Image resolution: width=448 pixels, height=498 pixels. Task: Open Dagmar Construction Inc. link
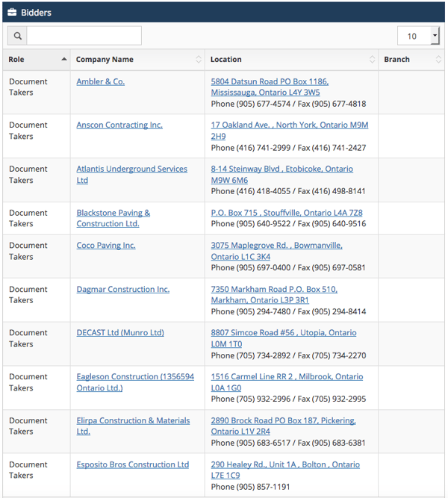(122, 290)
